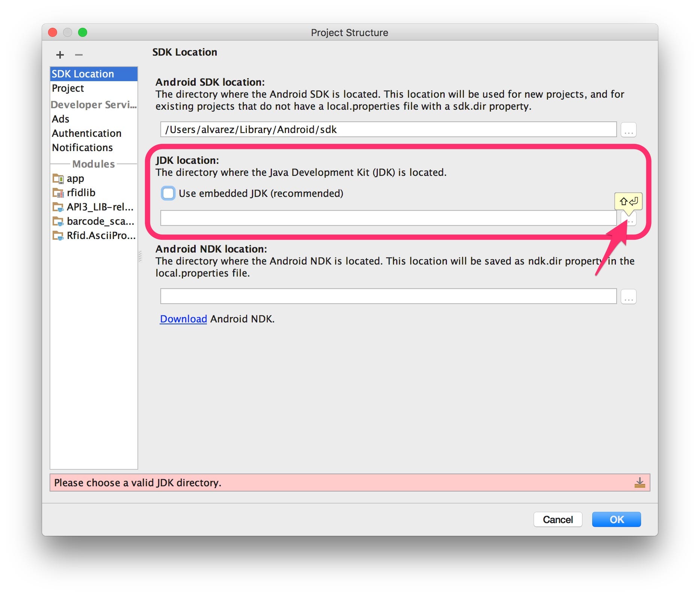Select Ads under Developer Services
The image size is (700, 596).
pos(60,119)
